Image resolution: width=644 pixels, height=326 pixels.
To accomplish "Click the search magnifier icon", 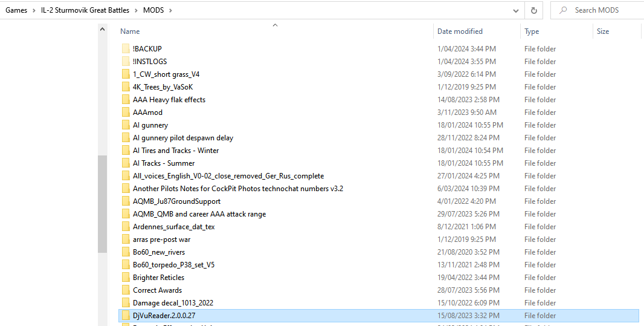I will tap(563, 10).
